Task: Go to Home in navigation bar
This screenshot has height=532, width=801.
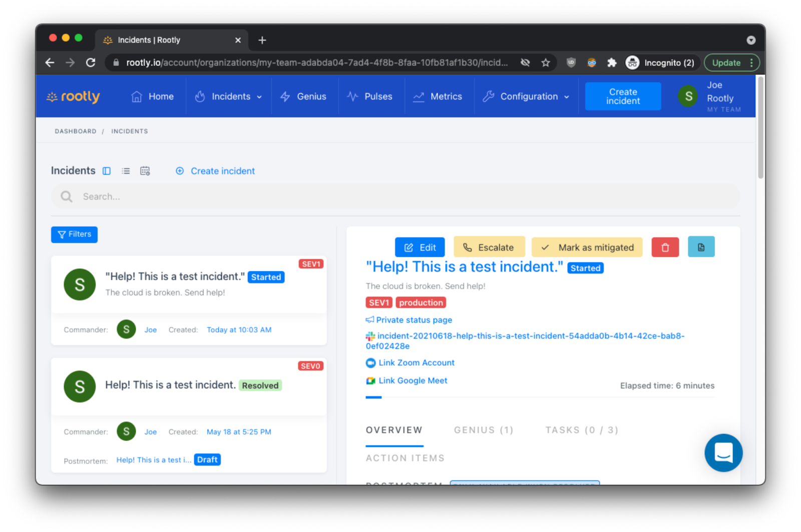Action: (152, 97)
